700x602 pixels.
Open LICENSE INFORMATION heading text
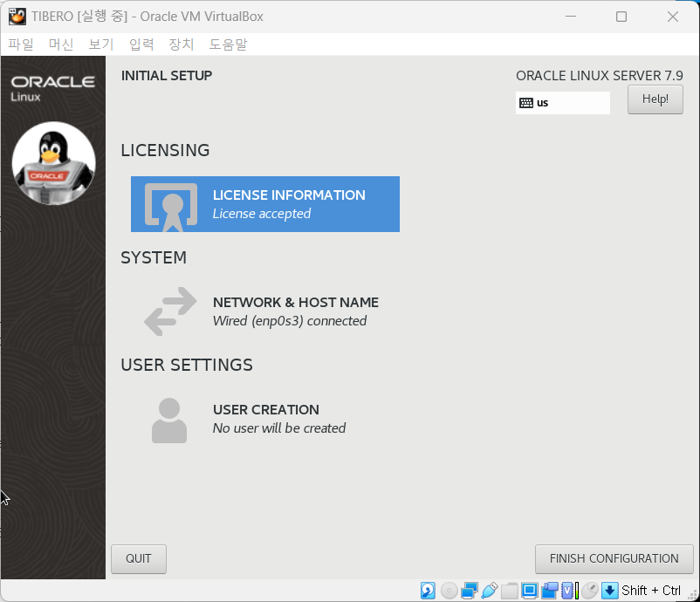[x=289, y=195]
